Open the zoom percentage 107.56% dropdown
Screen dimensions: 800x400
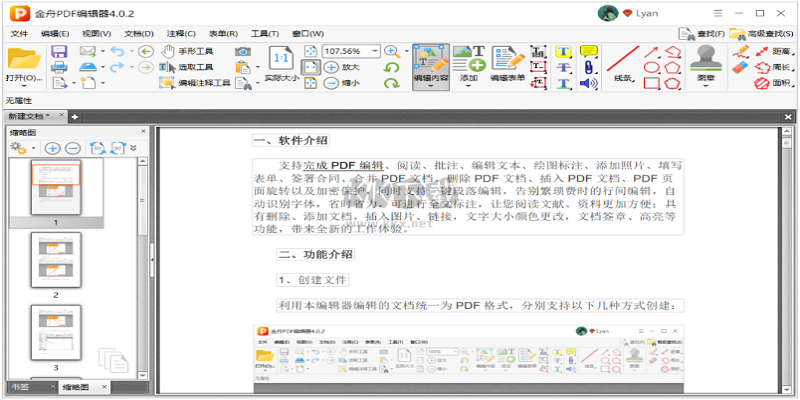(375, 51)
